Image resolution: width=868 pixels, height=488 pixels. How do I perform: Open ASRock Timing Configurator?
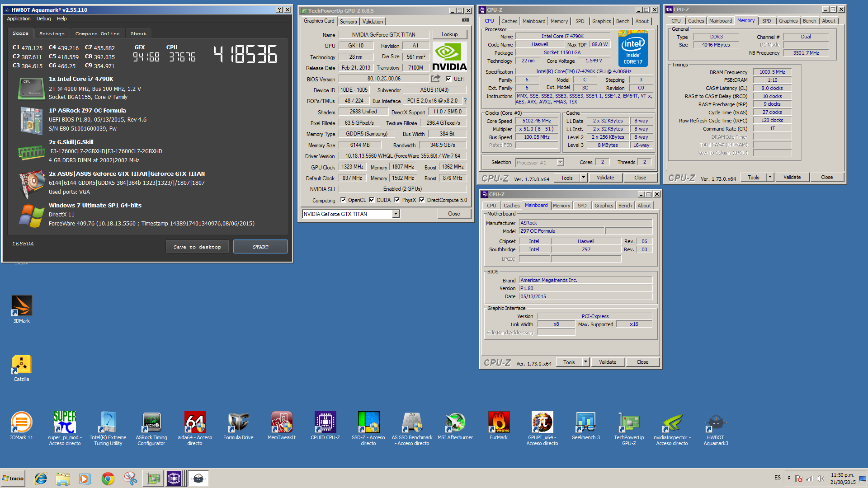coord(151,428)
